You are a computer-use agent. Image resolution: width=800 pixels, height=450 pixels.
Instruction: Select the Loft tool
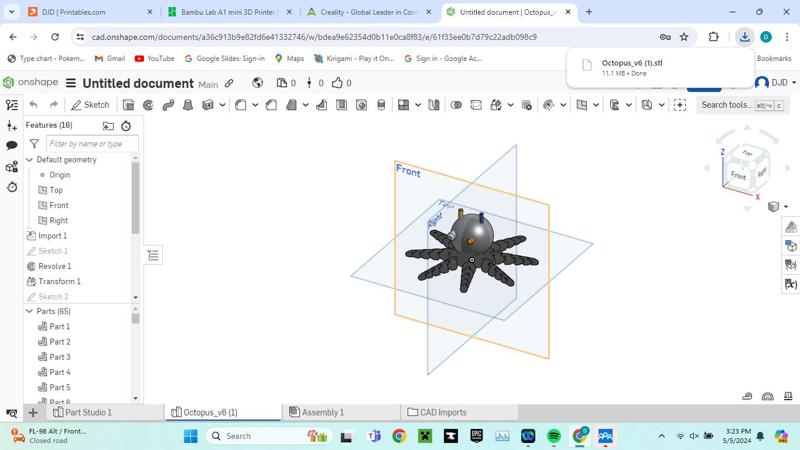tap(188, 105)
